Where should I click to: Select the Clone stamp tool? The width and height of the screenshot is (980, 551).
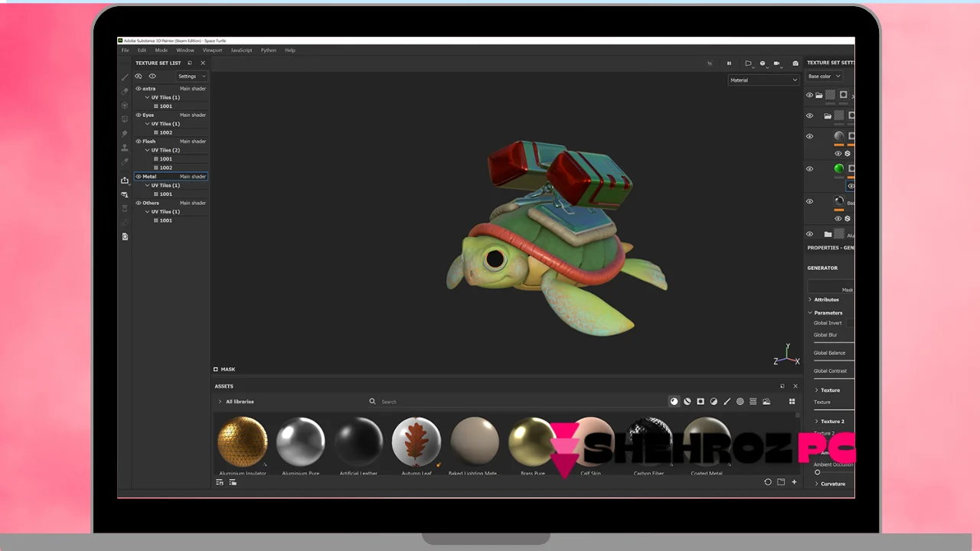[x=125, y=147]
